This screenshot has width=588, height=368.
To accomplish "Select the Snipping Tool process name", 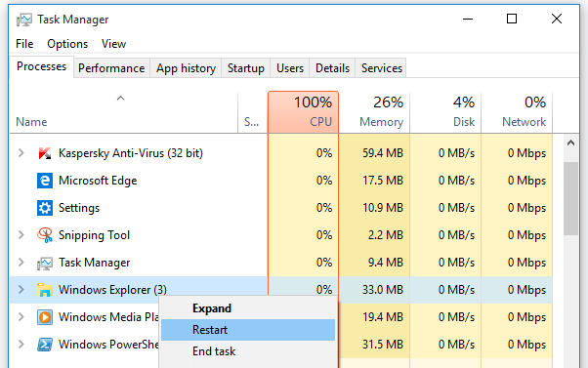I will click(x=94, y=235).
